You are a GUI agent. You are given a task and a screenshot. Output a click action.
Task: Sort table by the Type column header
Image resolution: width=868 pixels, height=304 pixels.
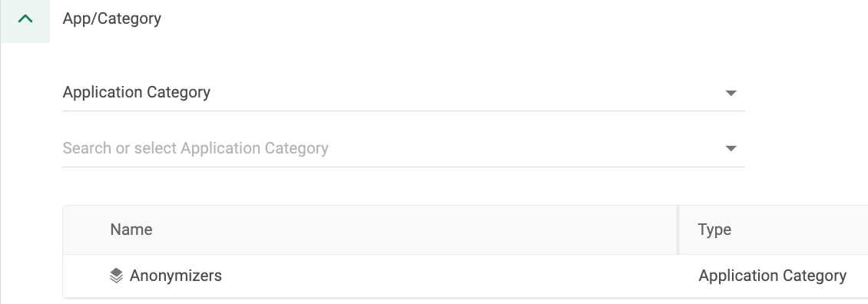click(714, 230)
